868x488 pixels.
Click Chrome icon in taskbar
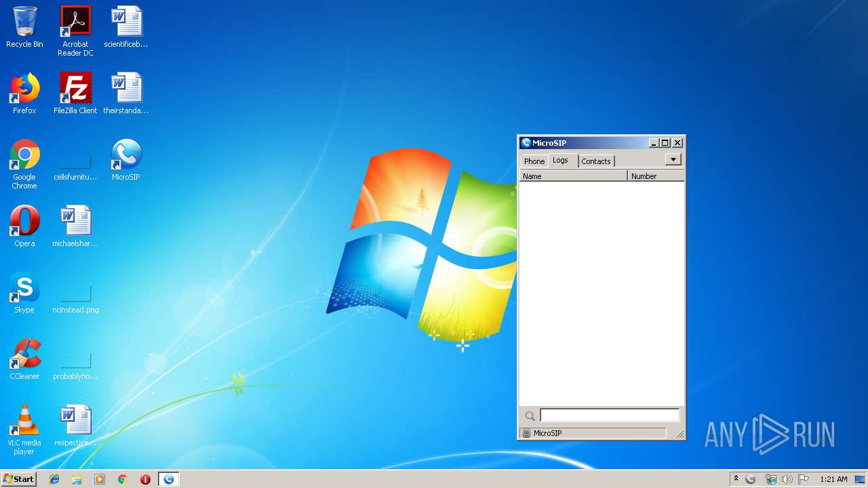pos(122,479)
